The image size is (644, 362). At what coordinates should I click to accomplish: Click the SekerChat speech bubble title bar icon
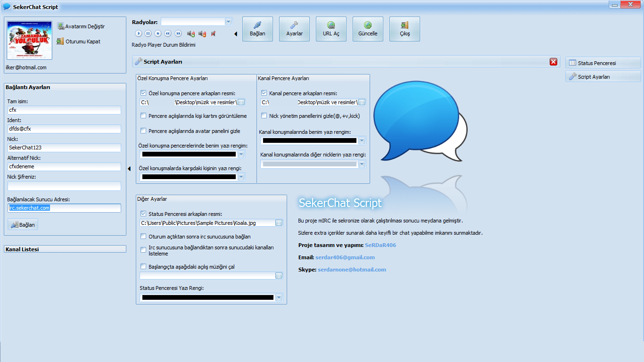[x=7, y=7]
